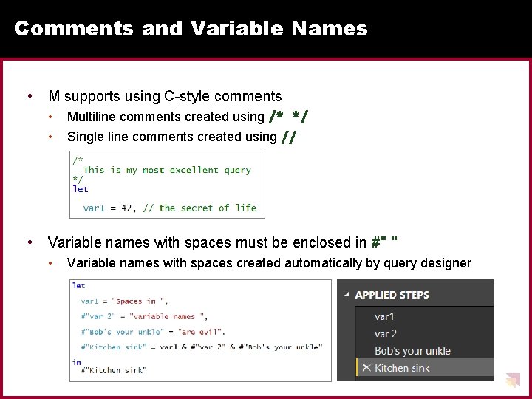Select the var1 applied step
The height and width of the screenshot is (399, 532).
coord(384,316)
